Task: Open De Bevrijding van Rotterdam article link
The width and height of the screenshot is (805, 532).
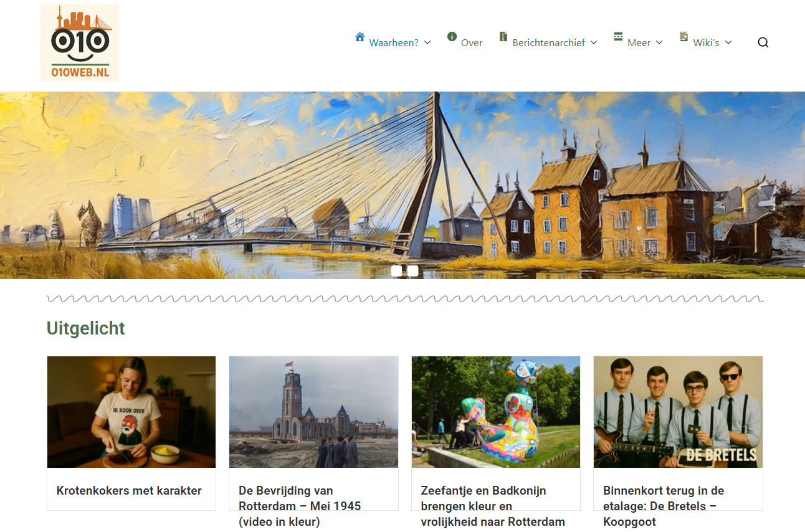Action: [300, 506]
